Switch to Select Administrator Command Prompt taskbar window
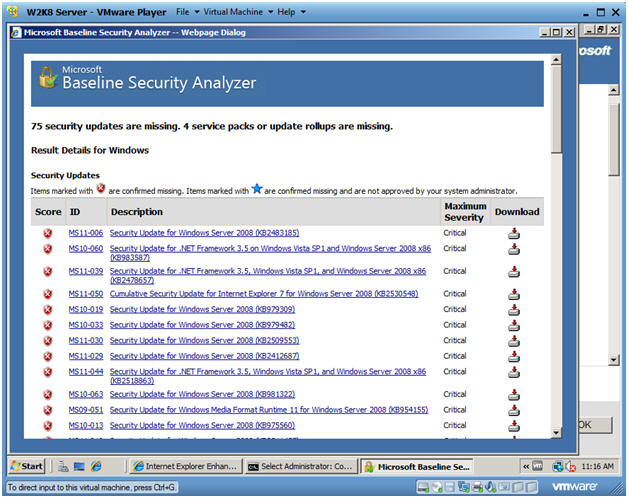Viewport: 628px width, 498px height. click(x=301, y=466)
